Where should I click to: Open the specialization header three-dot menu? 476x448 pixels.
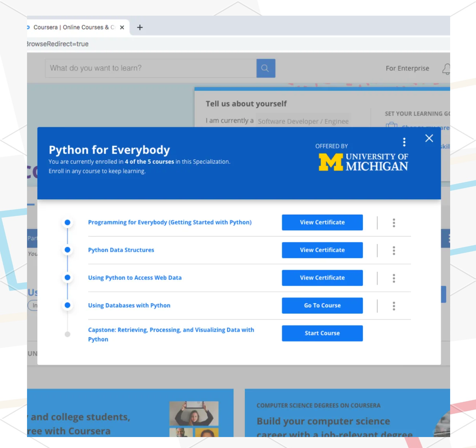click(x=404, y=142)
